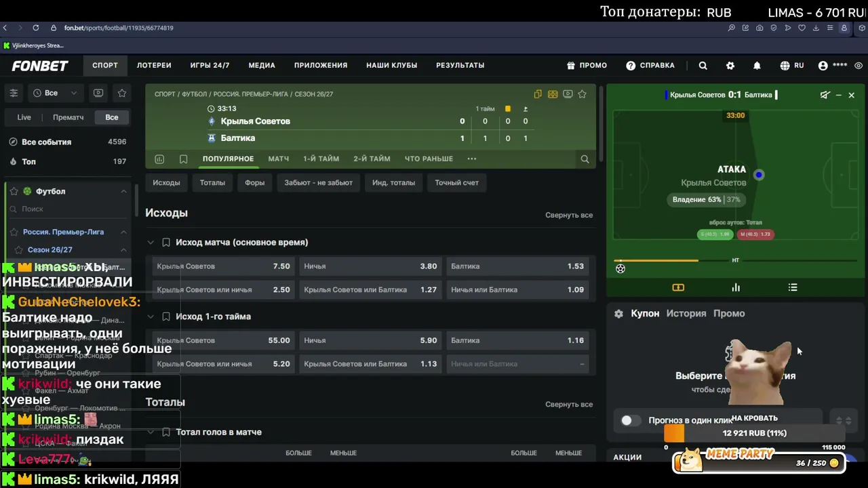Collapse the Исход 1-го тайма market

click(150, 317)
